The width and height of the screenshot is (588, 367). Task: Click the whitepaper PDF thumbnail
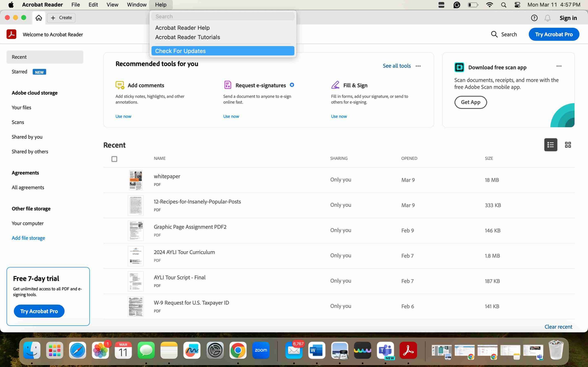[136, 180]
